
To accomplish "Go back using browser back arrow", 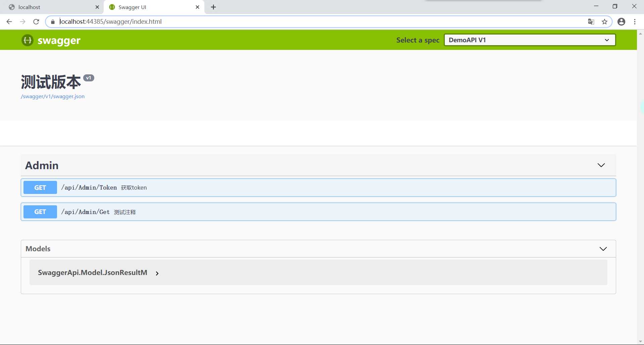I will pyautogui.click(x=9, y=22).
